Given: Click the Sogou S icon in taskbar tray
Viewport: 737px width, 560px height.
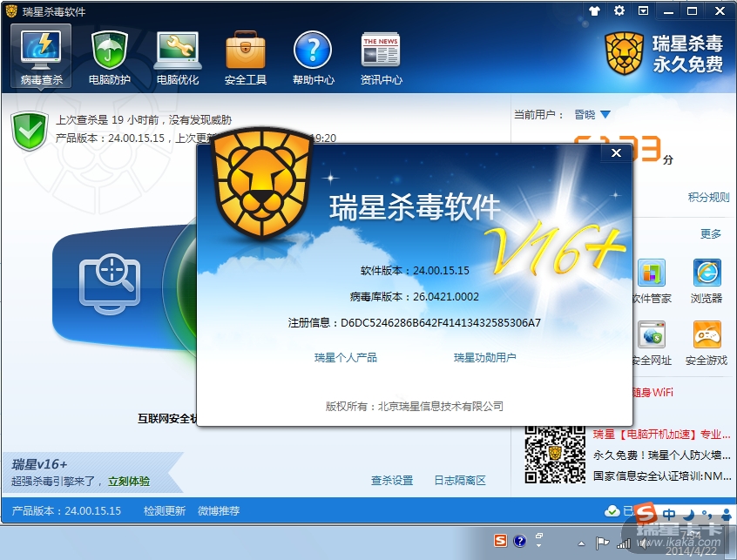Looking at the screenshot, I should tap(501, 541).
